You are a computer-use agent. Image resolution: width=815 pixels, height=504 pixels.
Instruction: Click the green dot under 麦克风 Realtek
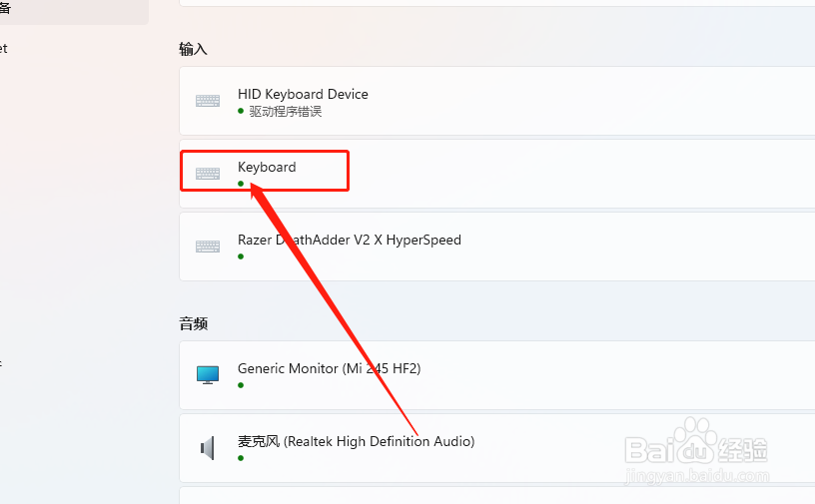[241, 458]
